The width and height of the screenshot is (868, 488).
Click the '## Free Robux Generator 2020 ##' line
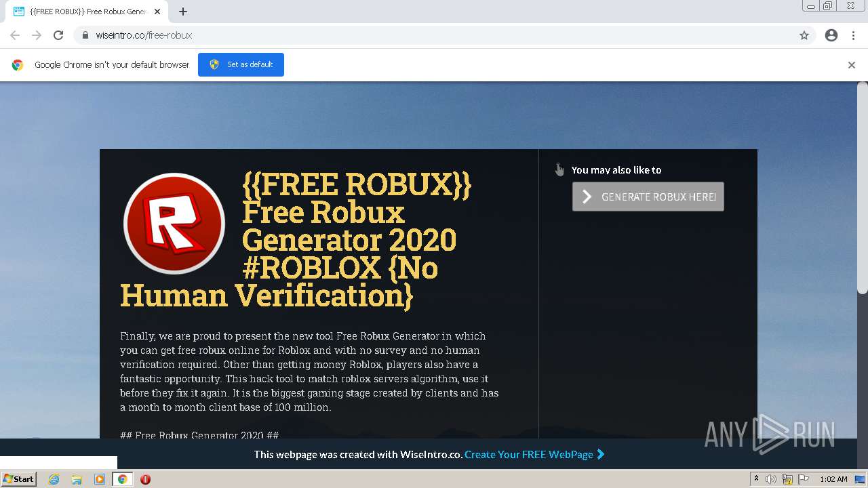(x=199, y=435)
